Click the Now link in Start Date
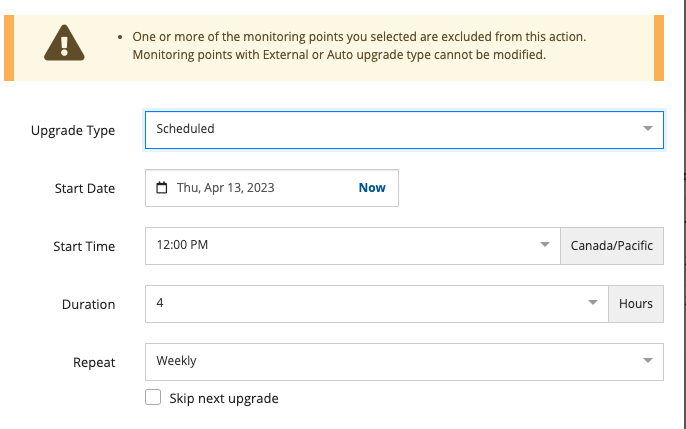The width and height of the screenshot is (686, 429). (x=372, y=188)
